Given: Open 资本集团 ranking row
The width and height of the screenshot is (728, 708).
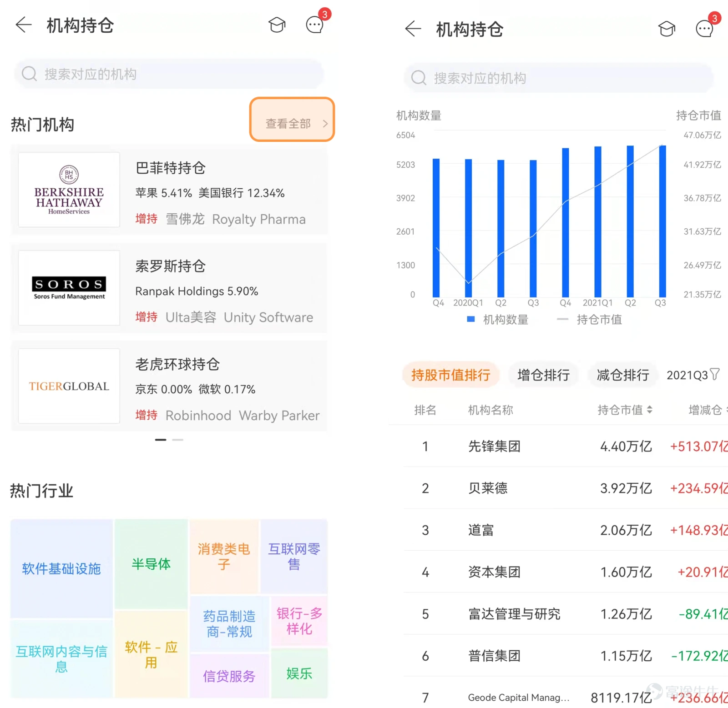Looking at the screenshot, I should click(x=566, y=572).
